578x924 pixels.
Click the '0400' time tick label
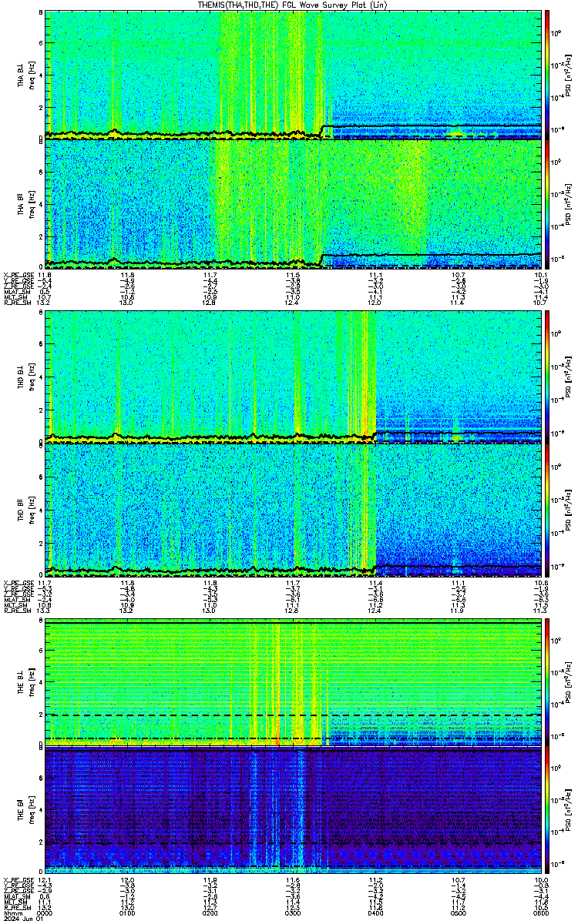375,913
